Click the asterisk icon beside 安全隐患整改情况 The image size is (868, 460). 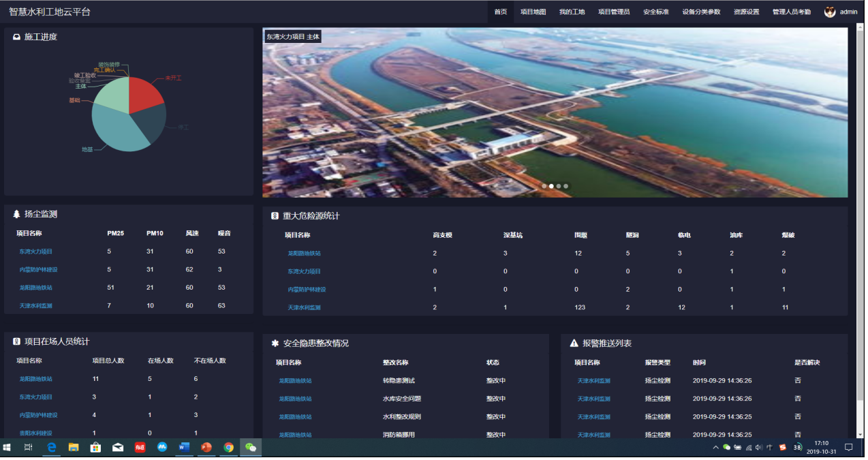pos(275,343)
